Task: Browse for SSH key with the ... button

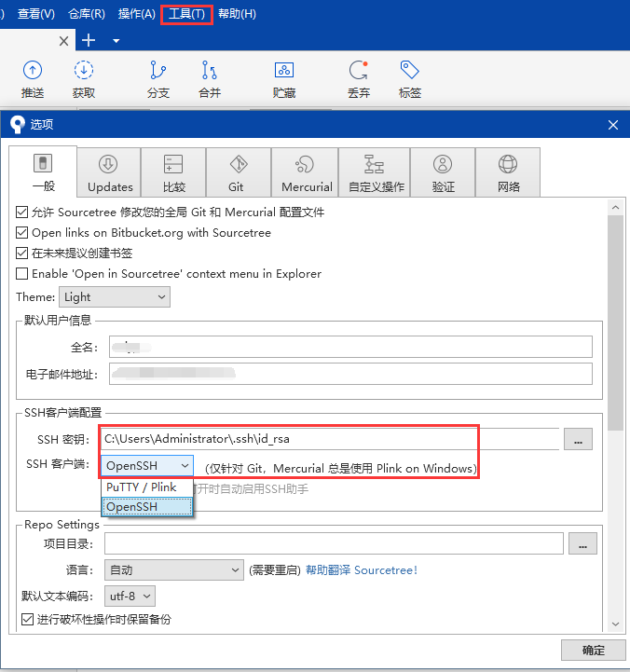Action: [578, 439]
